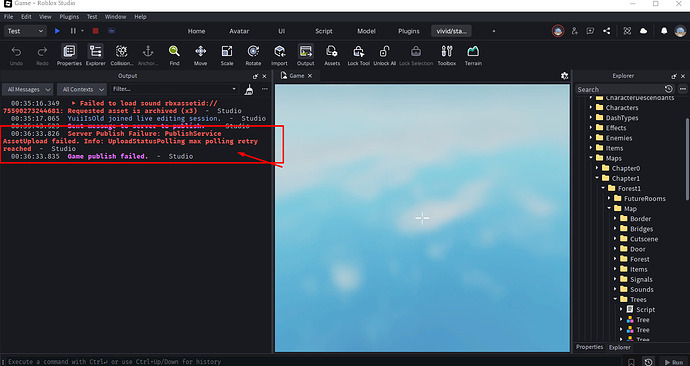Image resolution: width=690 pixels, height=366 pixels.
Task: Pop out the Output panel
Action: pos(255,76)
